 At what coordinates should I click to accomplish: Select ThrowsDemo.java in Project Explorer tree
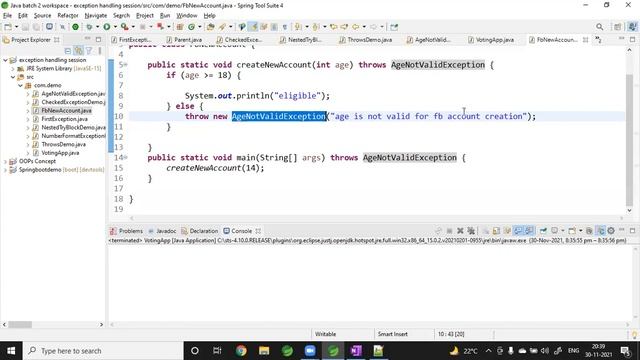(x=63, y=144)
